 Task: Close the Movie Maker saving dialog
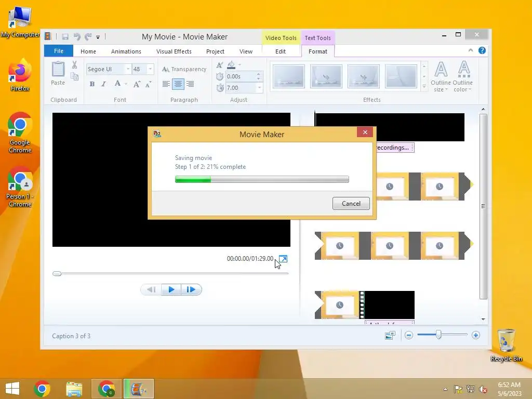coord(365,132)
